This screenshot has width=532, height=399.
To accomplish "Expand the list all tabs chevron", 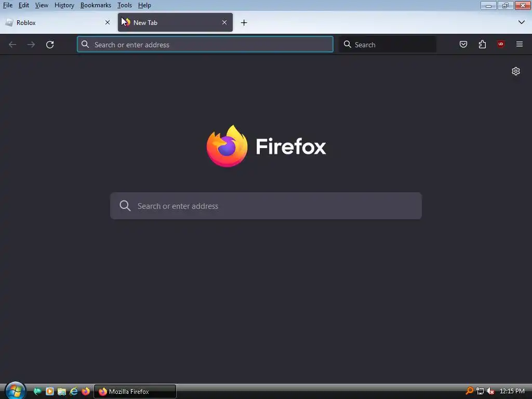I will point(522,22).
